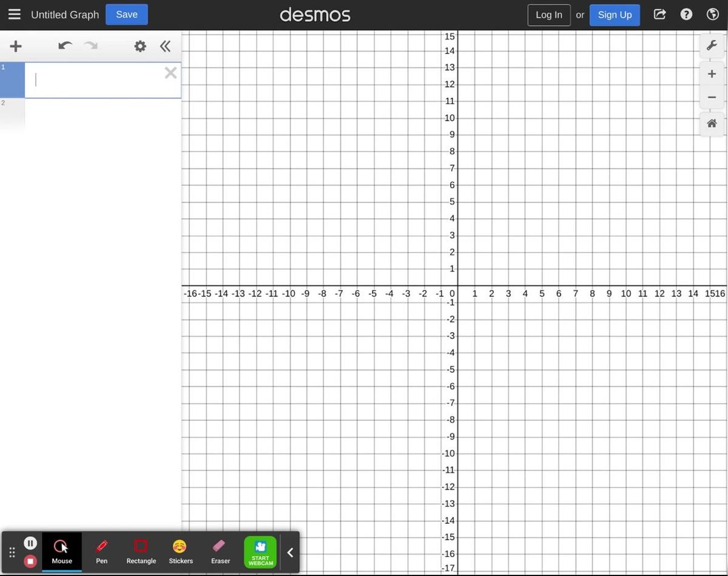The image size is (728, 576).
Task: Open the settings gear above the expressions
Action: pos(140,45)
